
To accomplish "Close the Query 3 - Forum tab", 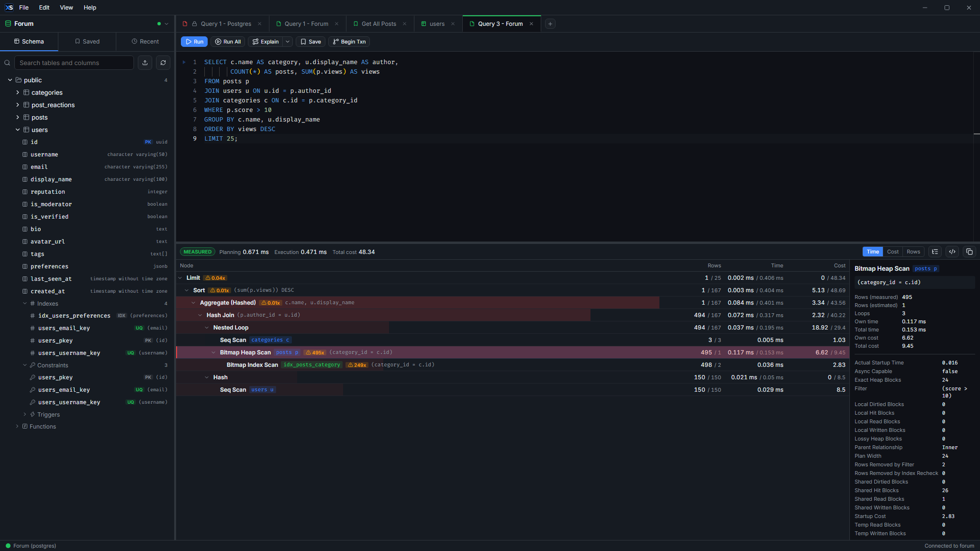I will click(x=532, y=24).
